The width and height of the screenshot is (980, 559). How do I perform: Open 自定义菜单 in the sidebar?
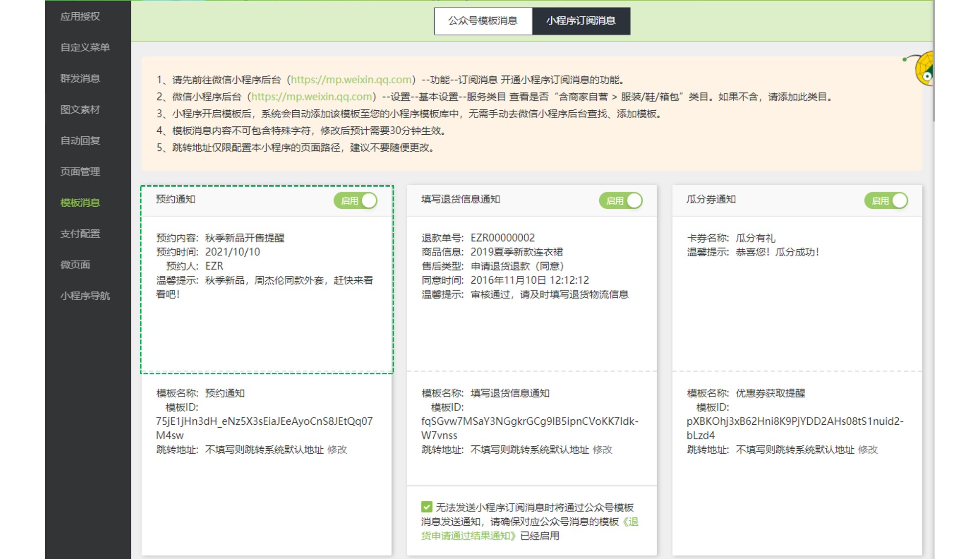point(85,47)
